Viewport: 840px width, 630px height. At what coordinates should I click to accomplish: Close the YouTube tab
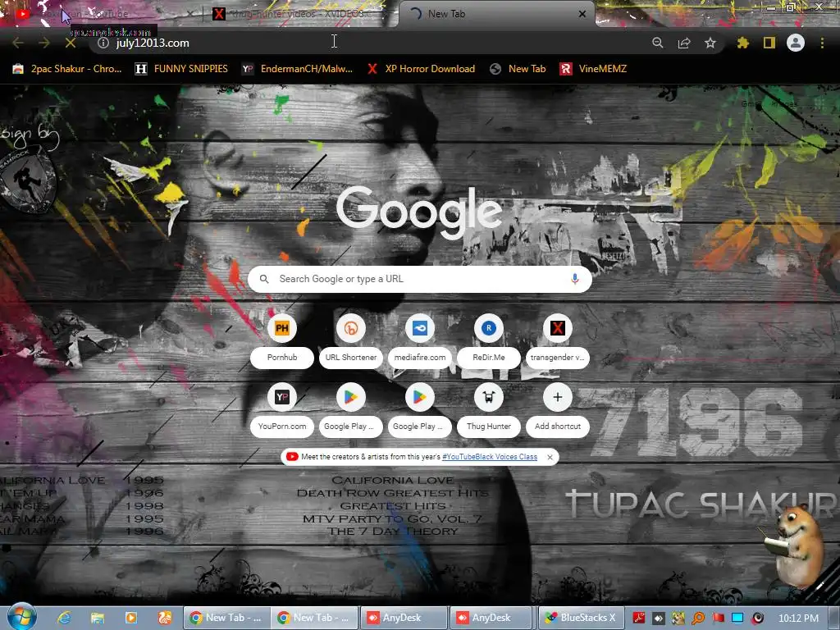[190, 14]
